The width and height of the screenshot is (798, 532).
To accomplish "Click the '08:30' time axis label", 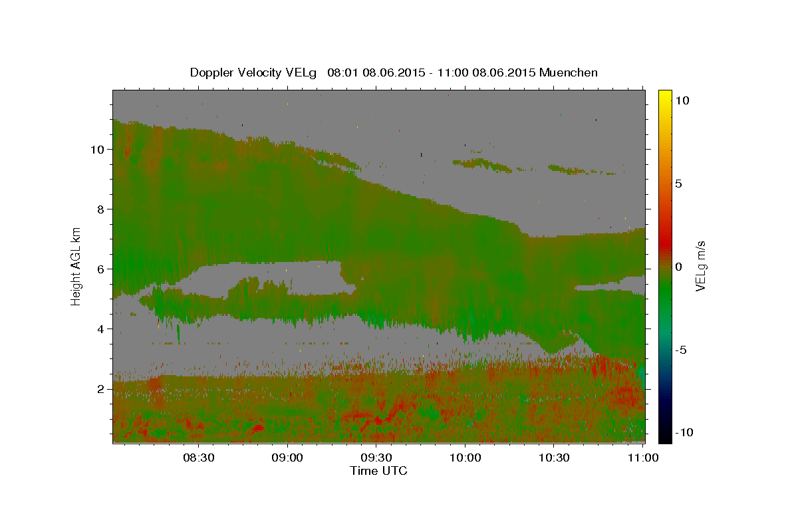I will [x=199, y=458].
